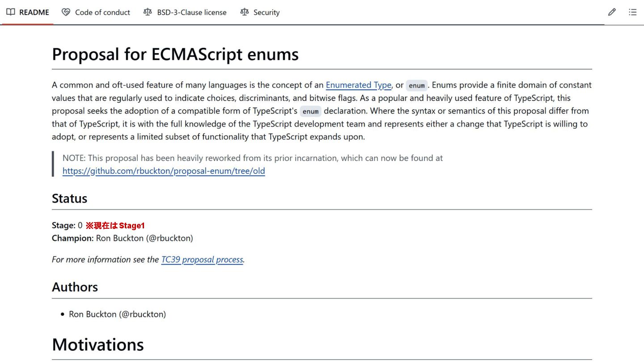Click the book icon beside README
This screenshot has height=362, width=644.
[11, 12]
